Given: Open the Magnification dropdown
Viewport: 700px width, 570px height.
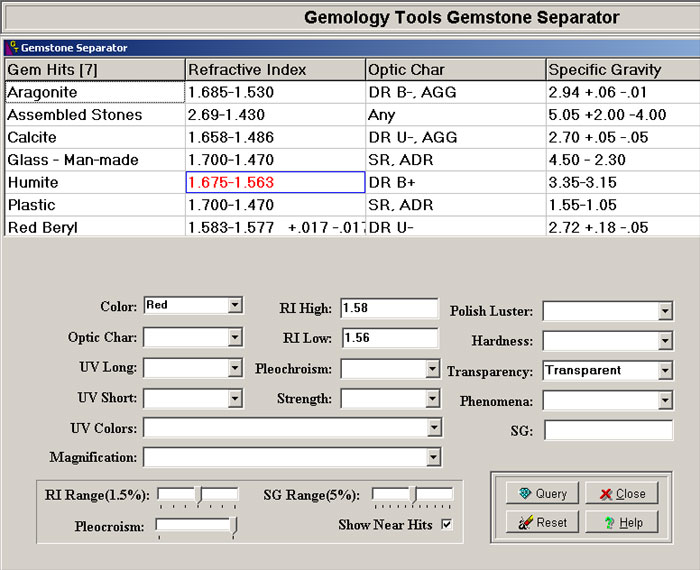Looking at the screenshot, I should click(433, 457).
